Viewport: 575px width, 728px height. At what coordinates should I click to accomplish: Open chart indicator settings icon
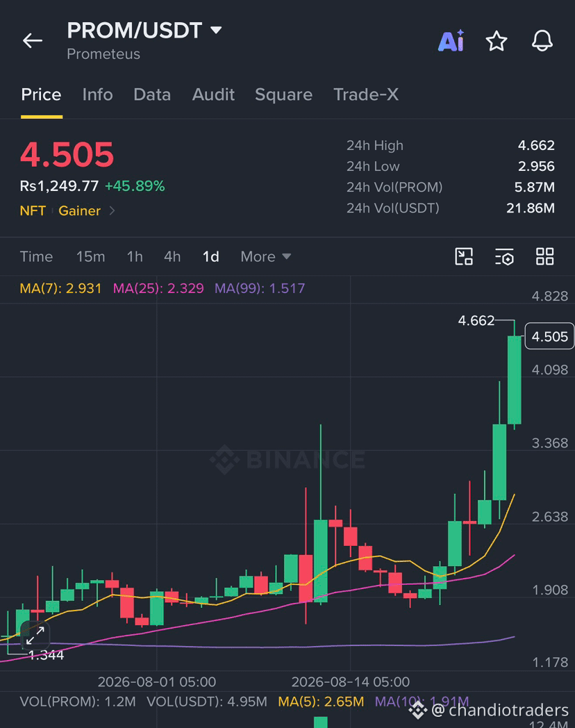(504, 256)
